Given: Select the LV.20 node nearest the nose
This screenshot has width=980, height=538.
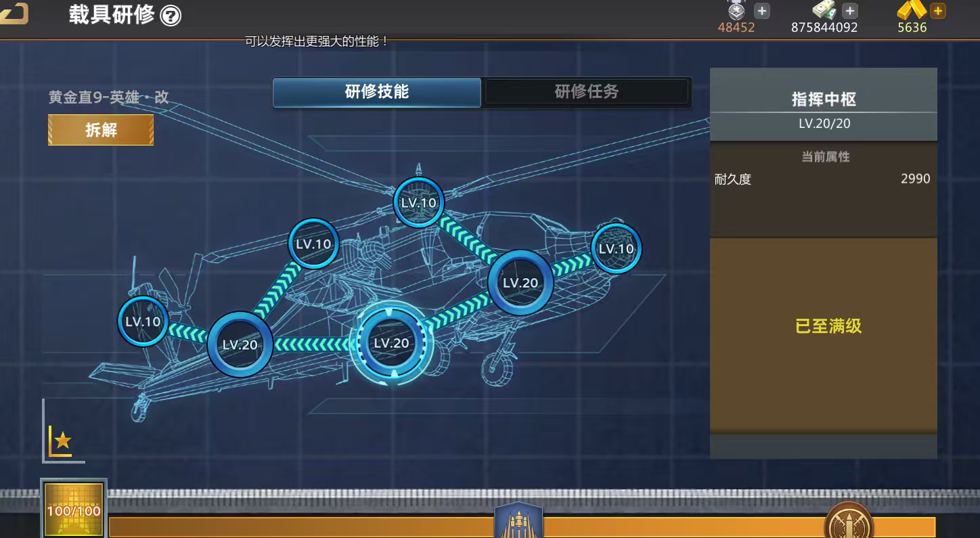Looking at the screenshot, I should (x=520, y=283).
